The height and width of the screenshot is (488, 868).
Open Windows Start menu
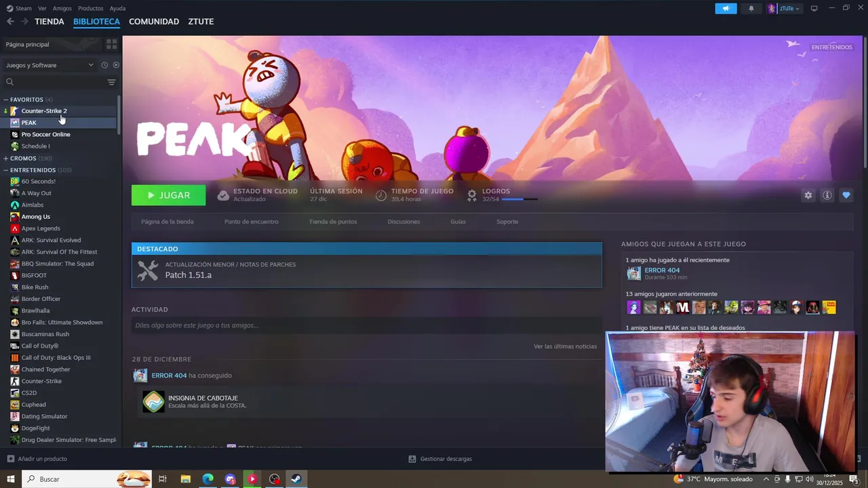coord(10,479)
